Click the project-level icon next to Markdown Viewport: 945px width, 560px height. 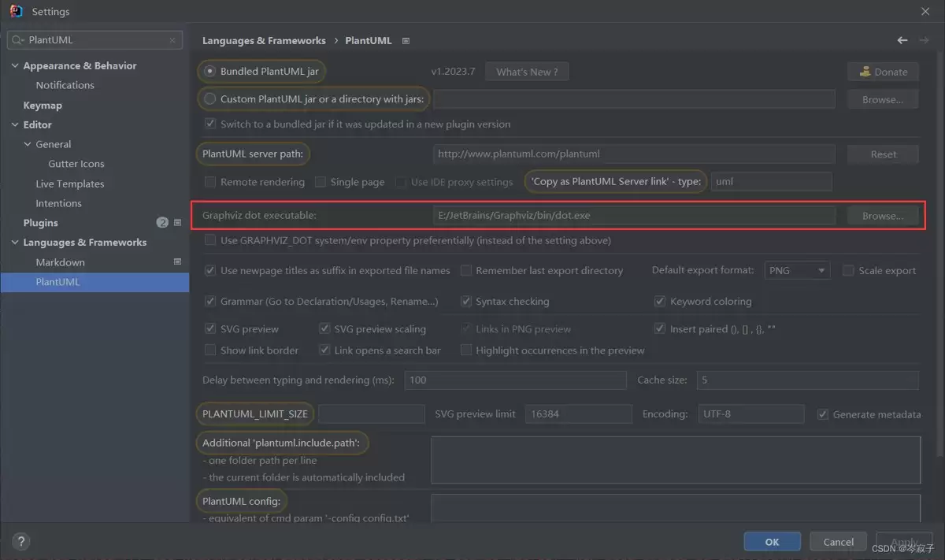tap(177, 261)
